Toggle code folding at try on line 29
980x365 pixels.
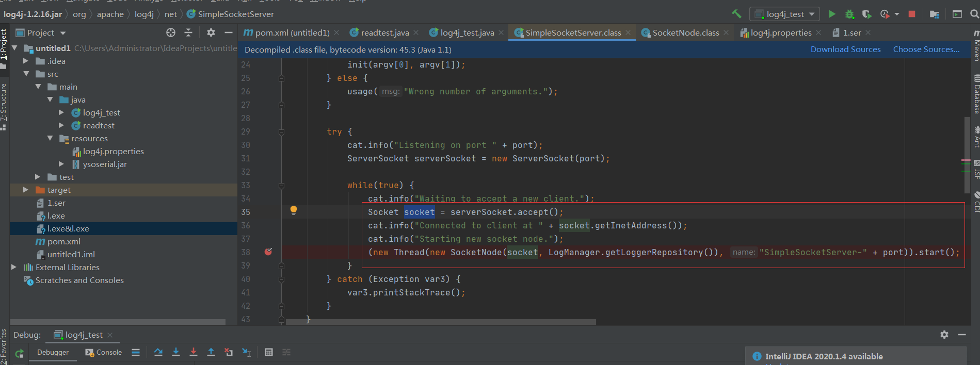(281, 132)
